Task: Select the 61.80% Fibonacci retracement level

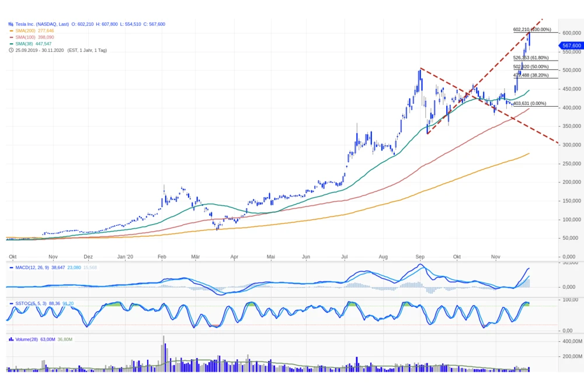Action: [531, 58]
